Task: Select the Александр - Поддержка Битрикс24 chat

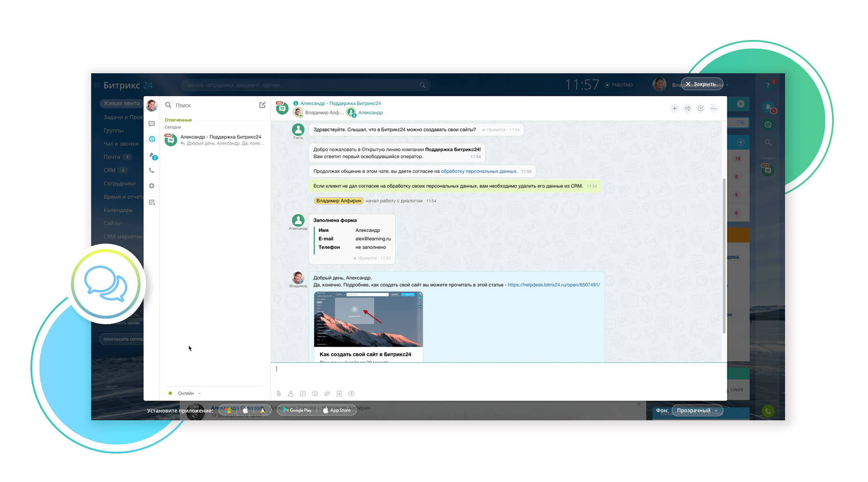Action: pos(215,140)
